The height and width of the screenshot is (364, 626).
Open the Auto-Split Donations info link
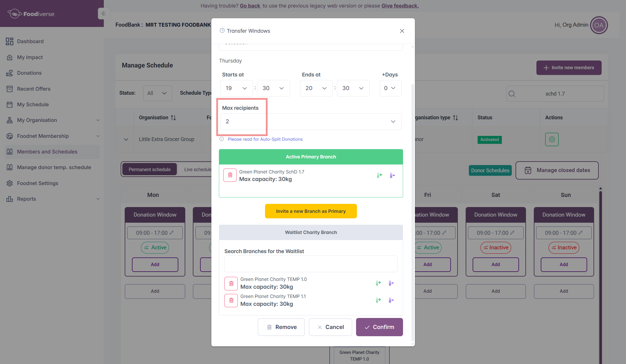tap(265, 139)
